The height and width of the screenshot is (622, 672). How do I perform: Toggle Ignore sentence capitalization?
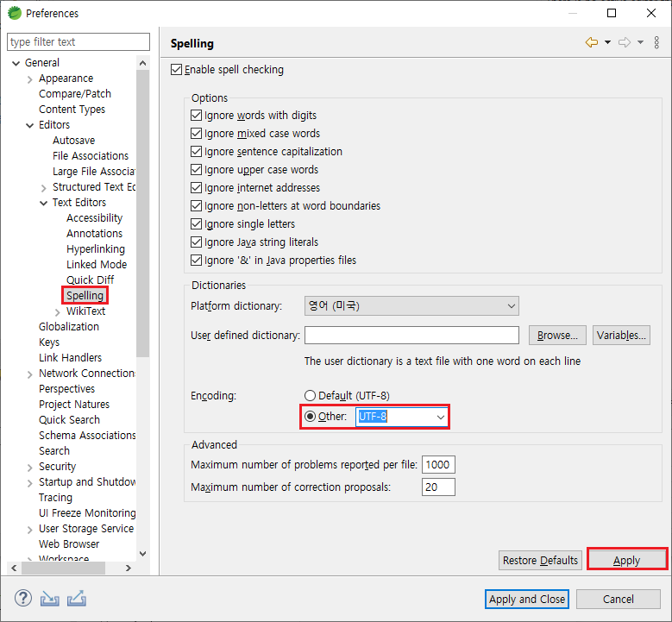196,151
